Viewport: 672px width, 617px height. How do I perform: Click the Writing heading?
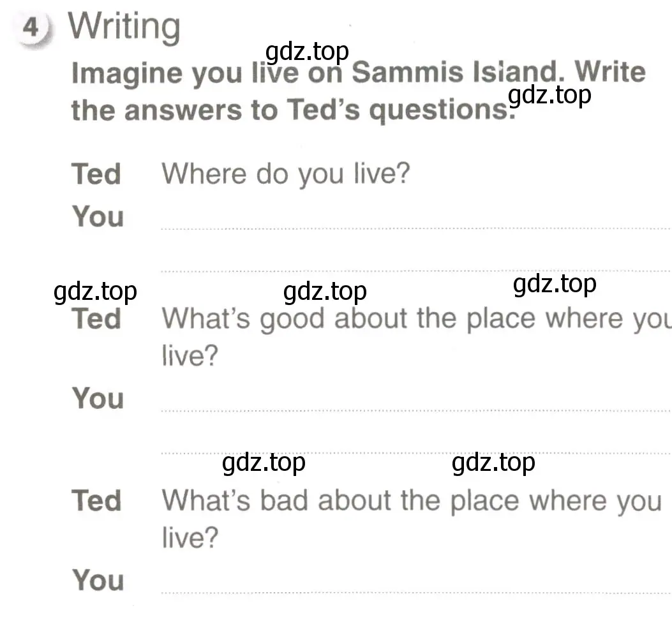(124, 27)
